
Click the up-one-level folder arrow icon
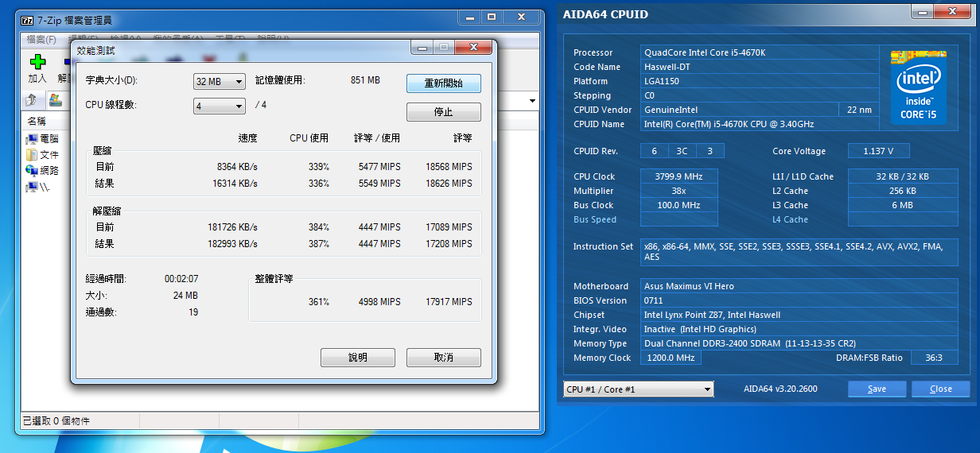pyautogui.click(x=31, y=100)
